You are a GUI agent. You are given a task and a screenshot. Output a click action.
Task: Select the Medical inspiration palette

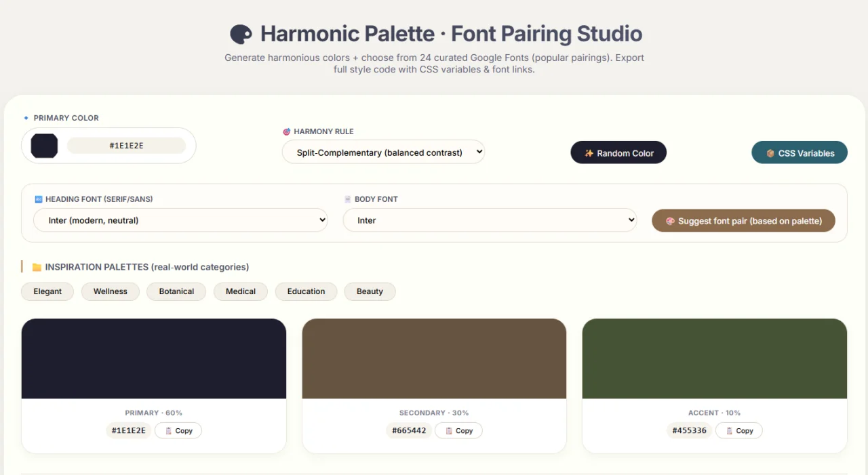(241, 291)
